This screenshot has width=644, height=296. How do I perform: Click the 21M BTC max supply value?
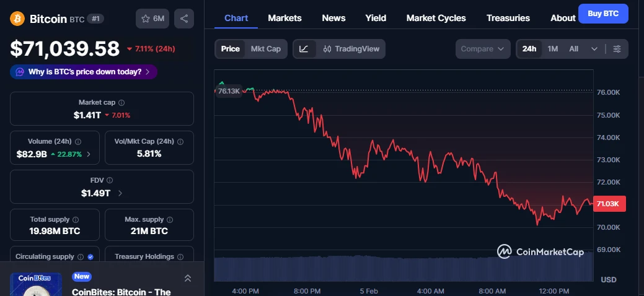click(x=149, y=231)
